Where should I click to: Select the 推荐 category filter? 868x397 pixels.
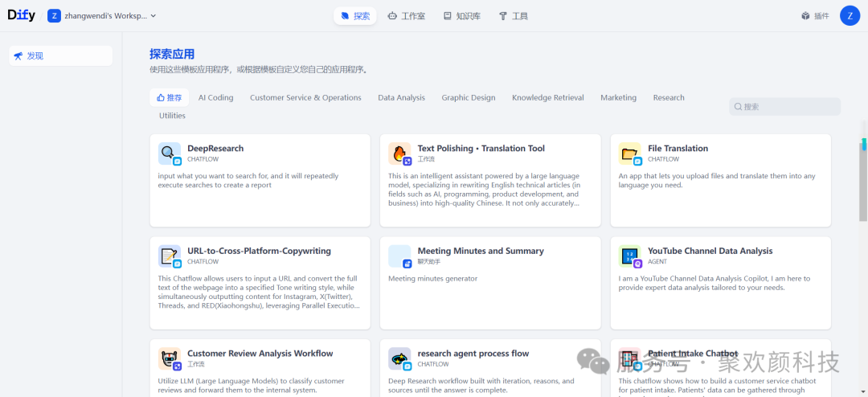[x=169, y=97]
